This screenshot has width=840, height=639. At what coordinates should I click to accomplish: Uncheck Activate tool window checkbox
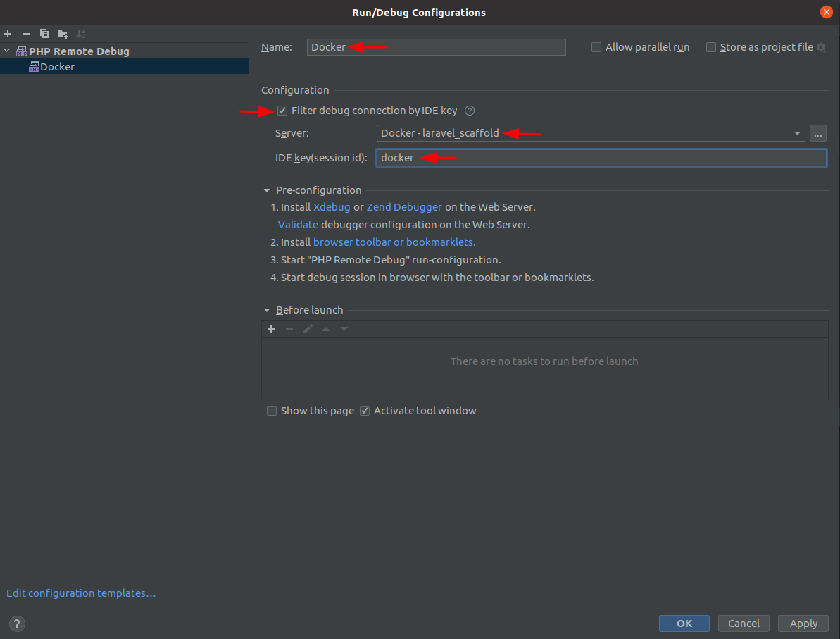pyautogui.click(x=365, y=411)
